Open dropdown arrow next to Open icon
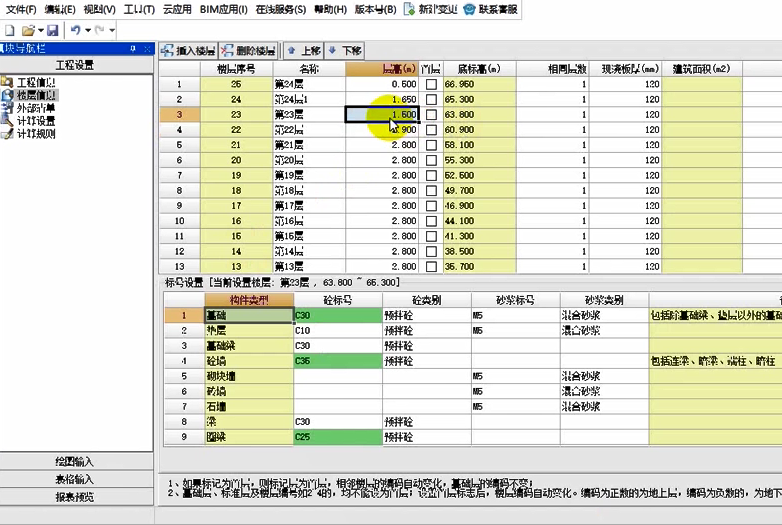The width and height of the screenshot is (782, 525). coord(40,31)
